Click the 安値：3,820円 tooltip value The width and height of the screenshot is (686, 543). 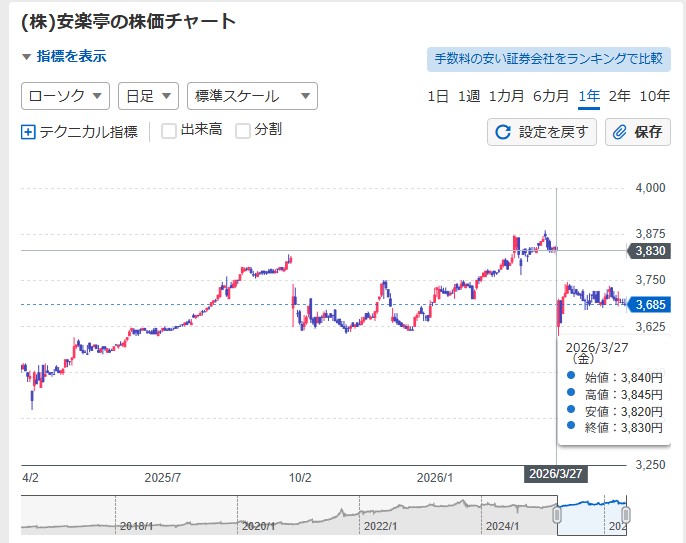tap(624, 411)
